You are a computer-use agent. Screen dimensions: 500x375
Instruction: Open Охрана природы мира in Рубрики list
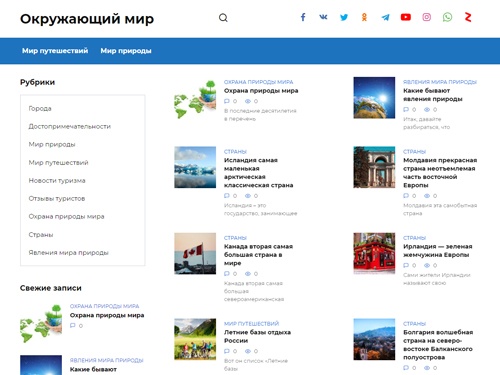(x=66, y=216)
